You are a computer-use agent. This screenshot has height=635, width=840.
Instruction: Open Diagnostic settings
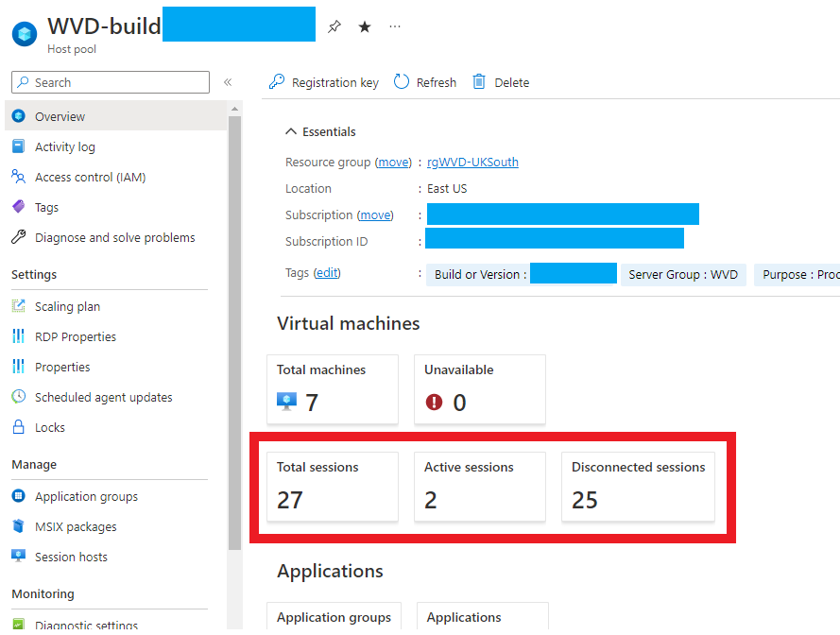[x=115, y=625]
